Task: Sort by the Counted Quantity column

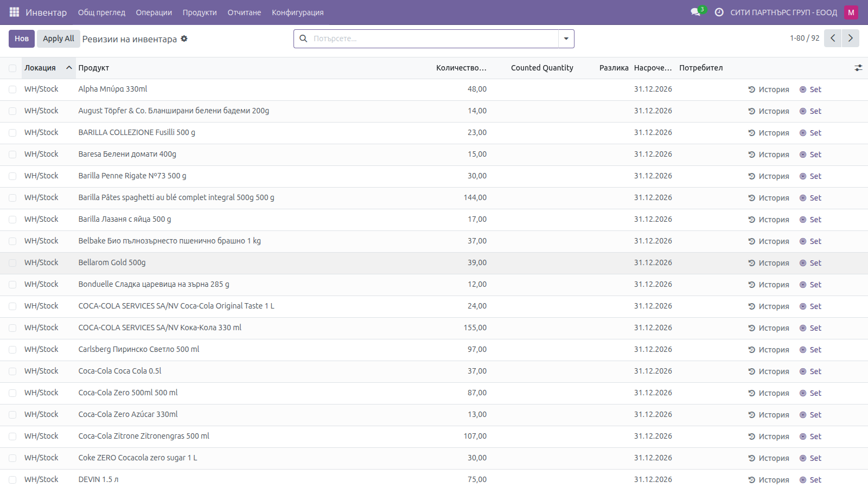Action: point(542,68)
